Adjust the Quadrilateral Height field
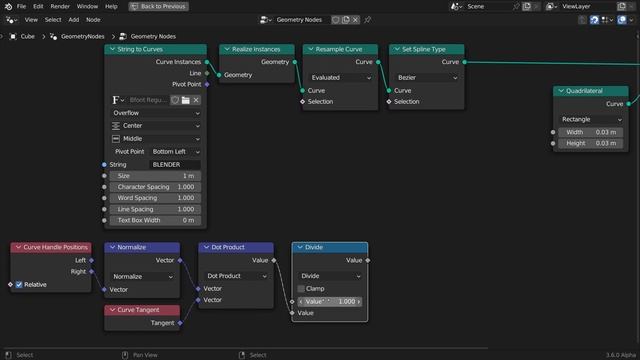640x360 pixels. click(x=591, y=143)
